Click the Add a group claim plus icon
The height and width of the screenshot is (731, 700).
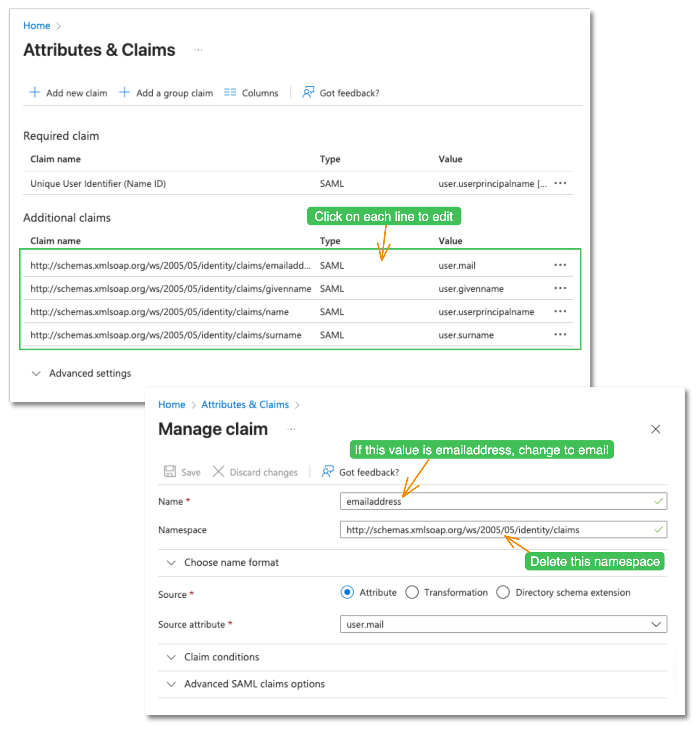point(125,93)
